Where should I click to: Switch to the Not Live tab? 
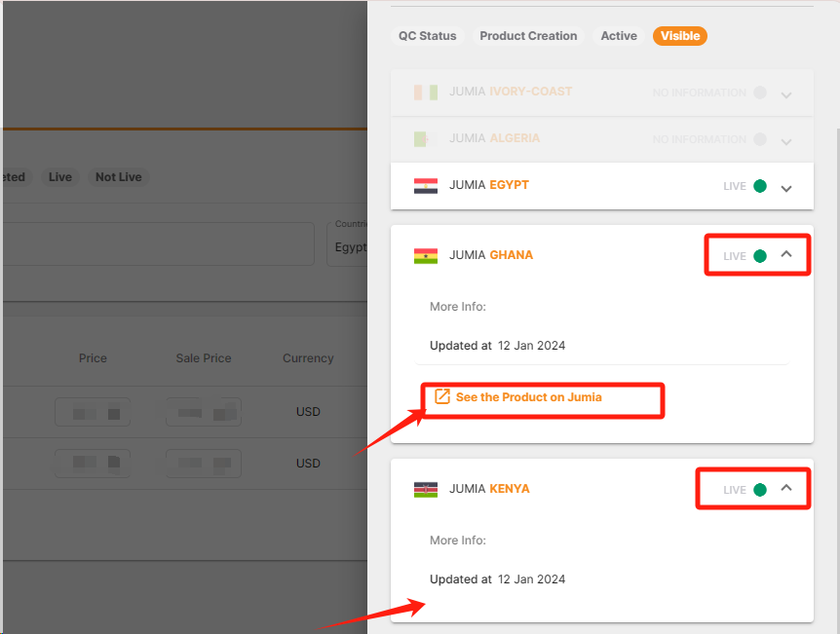118,177
